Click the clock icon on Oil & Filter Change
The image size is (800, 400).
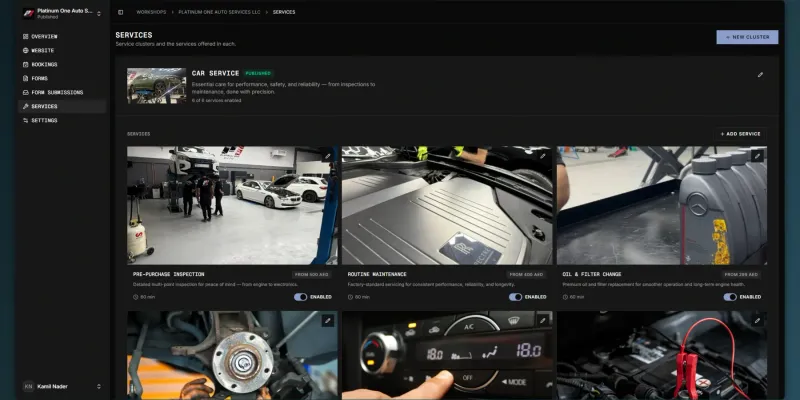coord(565,297)
